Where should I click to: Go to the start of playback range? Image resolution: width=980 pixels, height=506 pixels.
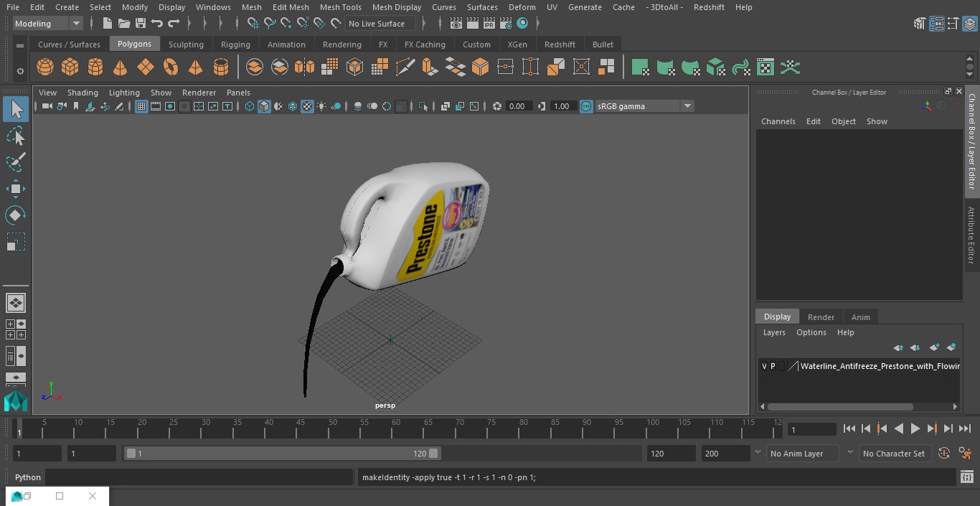[x=849, y=428]
